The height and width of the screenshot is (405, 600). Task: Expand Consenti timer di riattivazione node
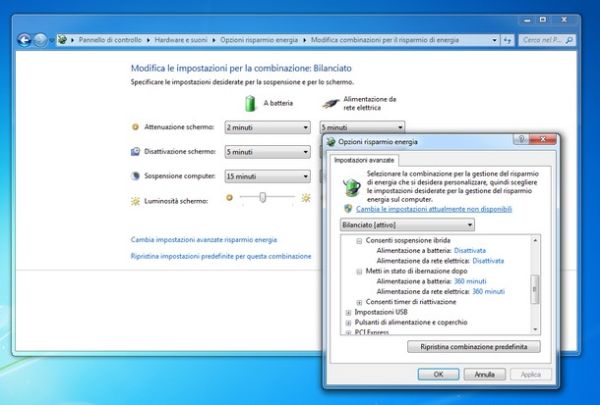pyautogui.click(x=359, y=302)
